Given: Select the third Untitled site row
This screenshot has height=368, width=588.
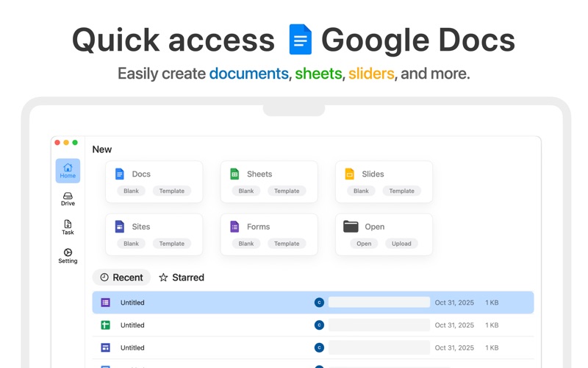Looking at the screenshot, I should 313,347.
